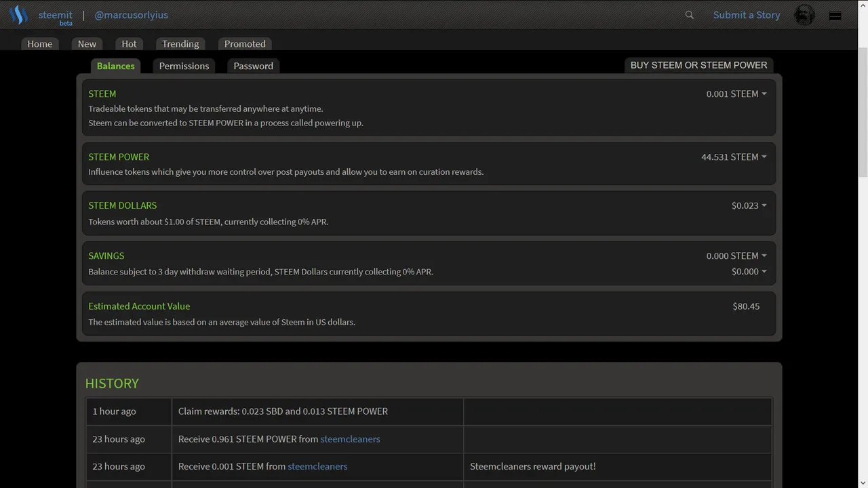
Task: Open the search magnifier icon
Action: (x=689, y=15)
